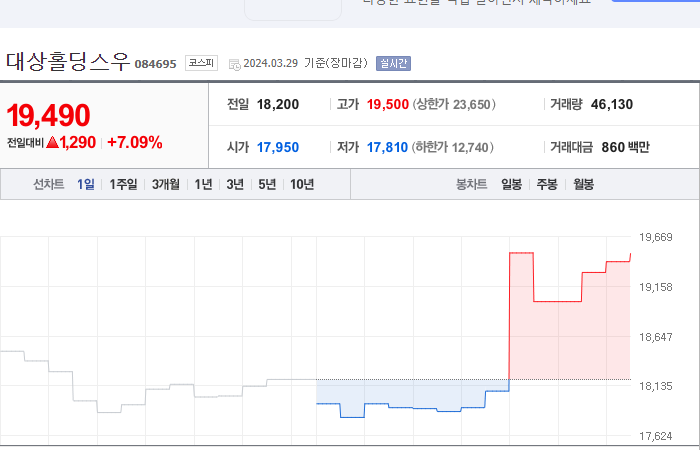Click y-axis label 17,624
700x450 pixels.
[x=656, y=436]
